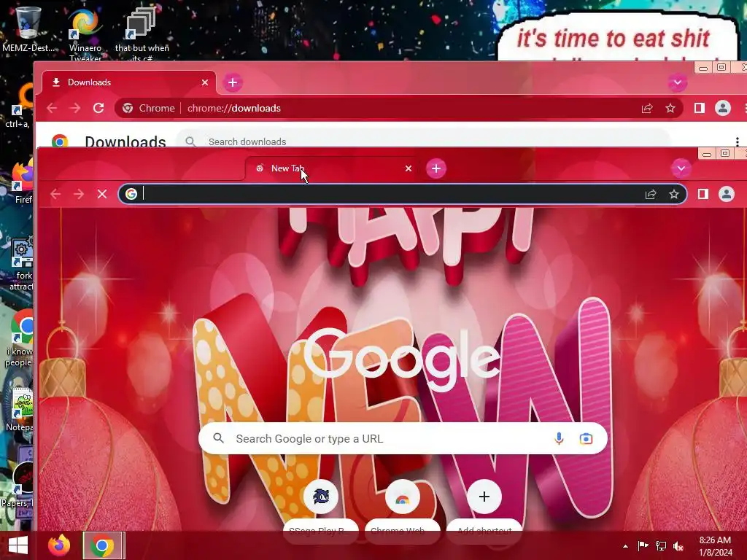Launch Firefox from the taskbar
Image resolution: width=747 pixels, height=560 pixels.
(59, 545)
